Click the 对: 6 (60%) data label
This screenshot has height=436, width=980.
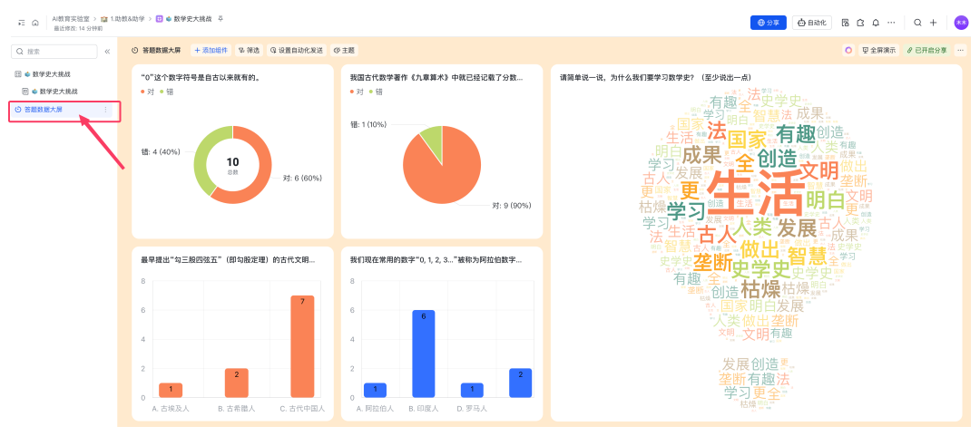[302, 178]
